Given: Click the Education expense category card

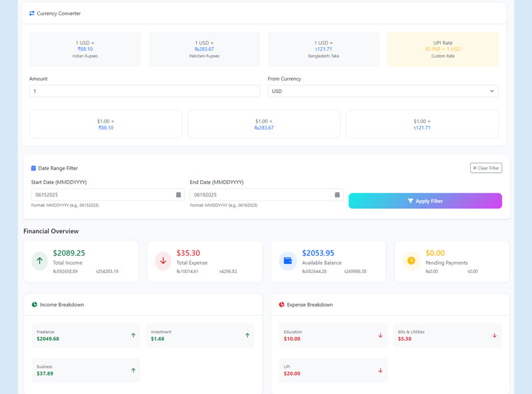Looking at the screenshot, I should coord(332,336).
